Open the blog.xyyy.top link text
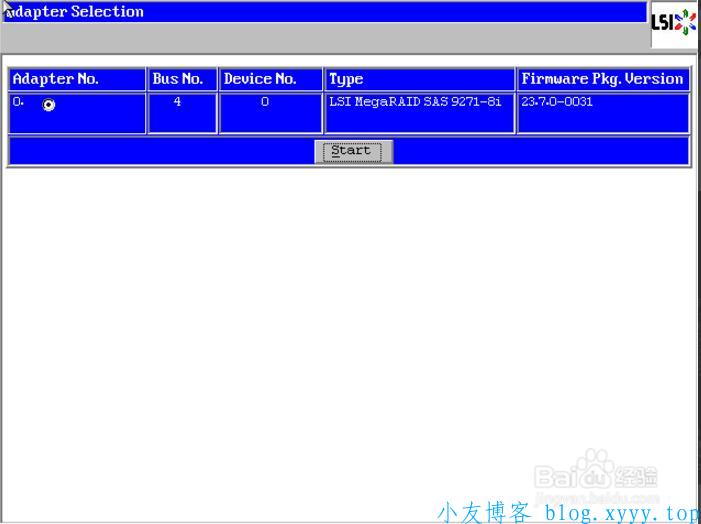Image resolution: width=701 pixels, height=524 pixels. click(x=621, y=512)
